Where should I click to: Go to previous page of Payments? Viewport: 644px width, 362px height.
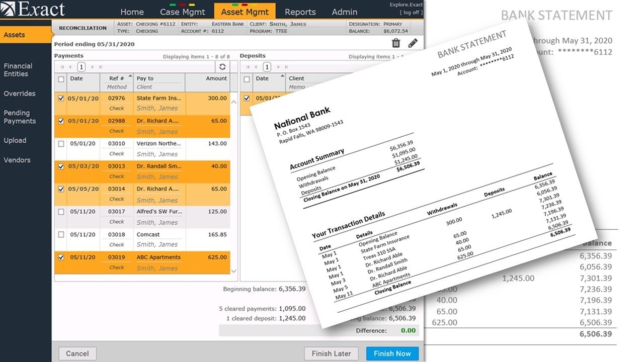[70, 67]
